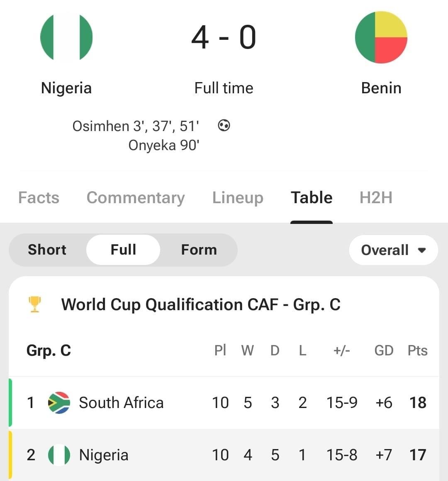Select the Table tab
Screen dimensions: 448x481
click(x=312, y=198)
